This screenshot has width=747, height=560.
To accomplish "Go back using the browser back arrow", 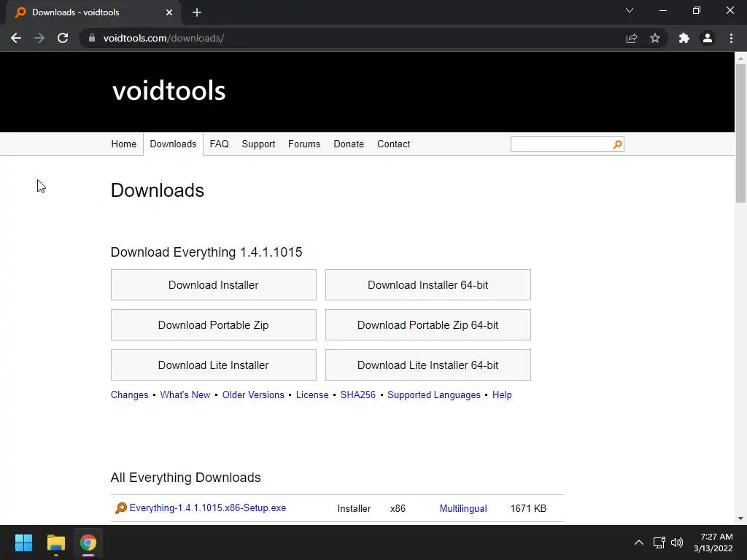I will (x=16, y=38).
